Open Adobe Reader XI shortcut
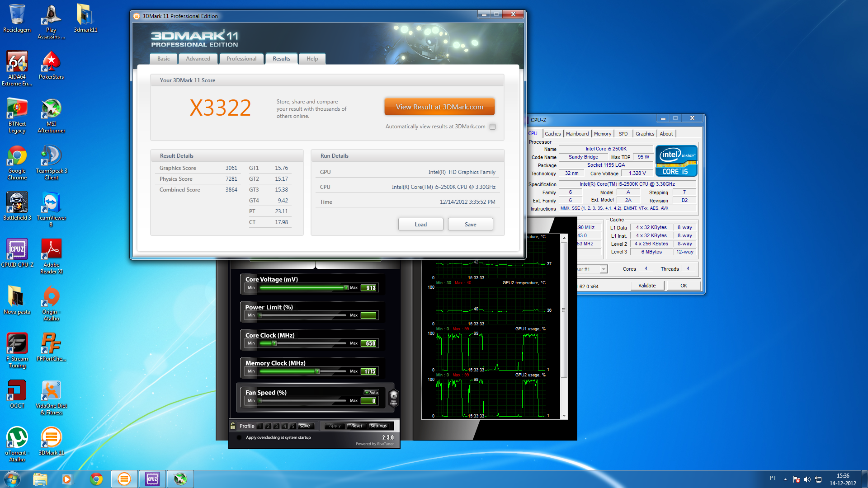 (x=51, y=256)
